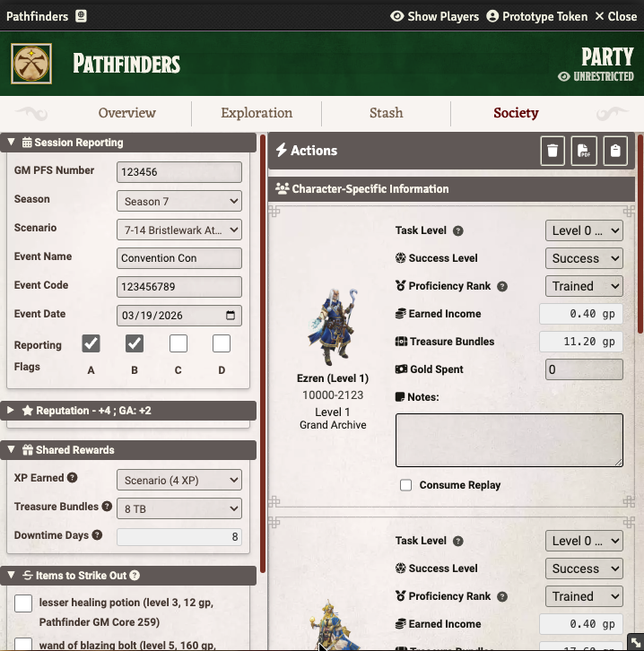
Task: Click the Session Reporting calendar icon
Action: (x=27, y=143)
